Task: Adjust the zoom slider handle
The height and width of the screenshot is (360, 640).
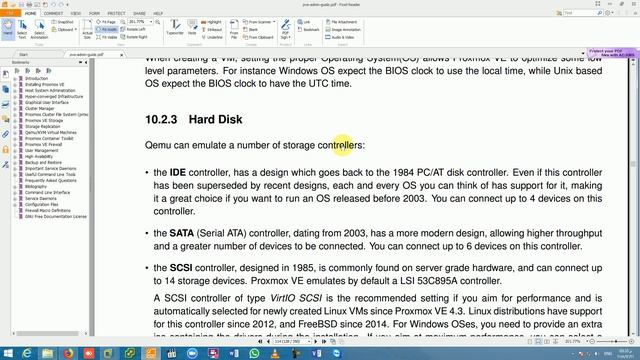Action: [x=616, y=341]
